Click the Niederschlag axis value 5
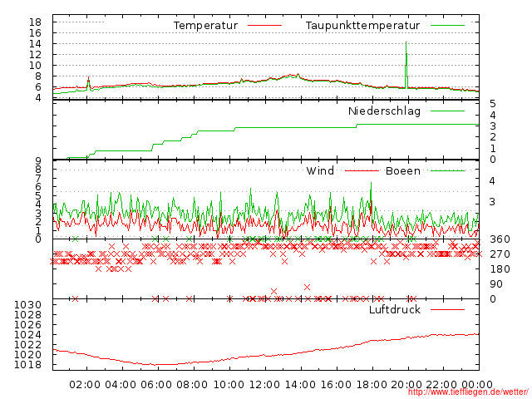Screen dimensions: 532x399 [x=493, y=104]
